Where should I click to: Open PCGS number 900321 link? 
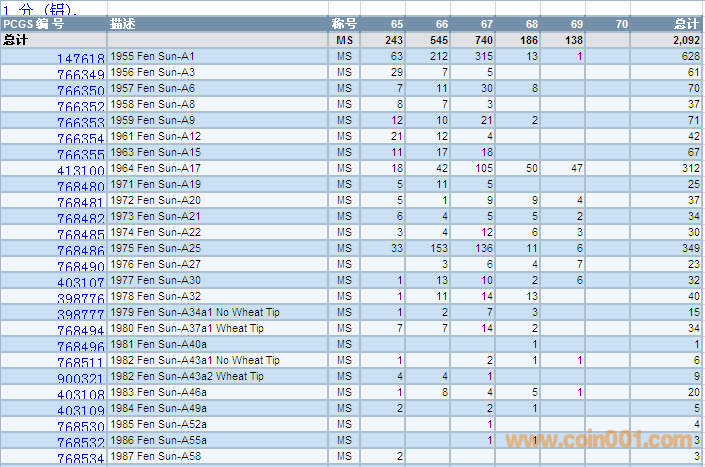81,378
